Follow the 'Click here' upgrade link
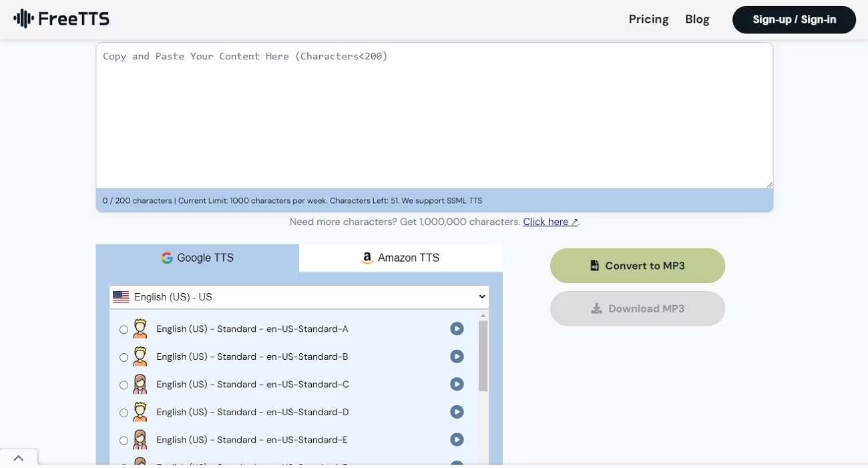The image size is (868, 468). click(550, 222)
